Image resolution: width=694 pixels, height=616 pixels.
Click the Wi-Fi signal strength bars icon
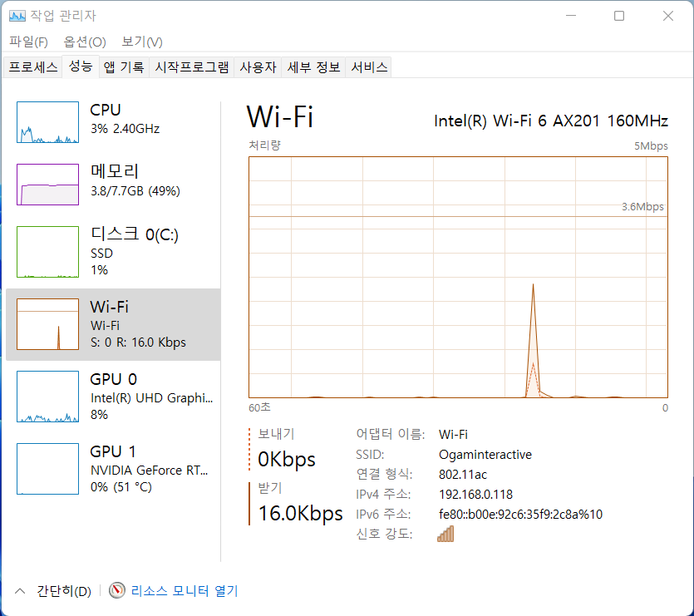pos(445,534)
